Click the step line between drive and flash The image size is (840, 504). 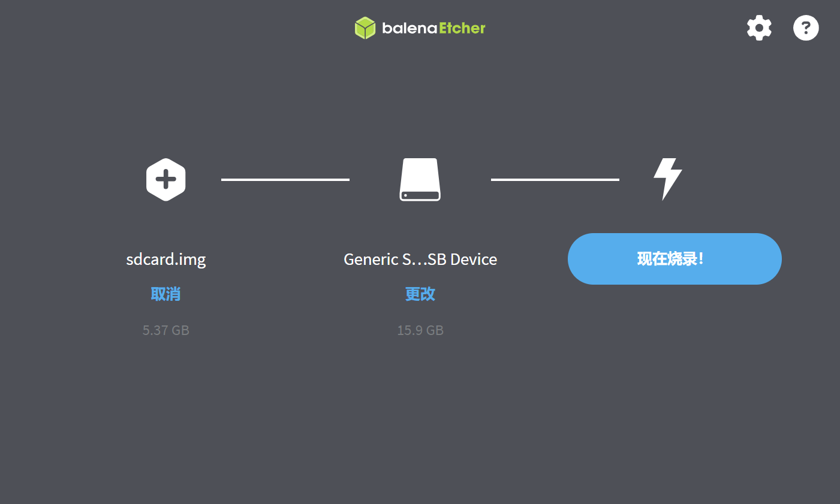coord(555,179)
